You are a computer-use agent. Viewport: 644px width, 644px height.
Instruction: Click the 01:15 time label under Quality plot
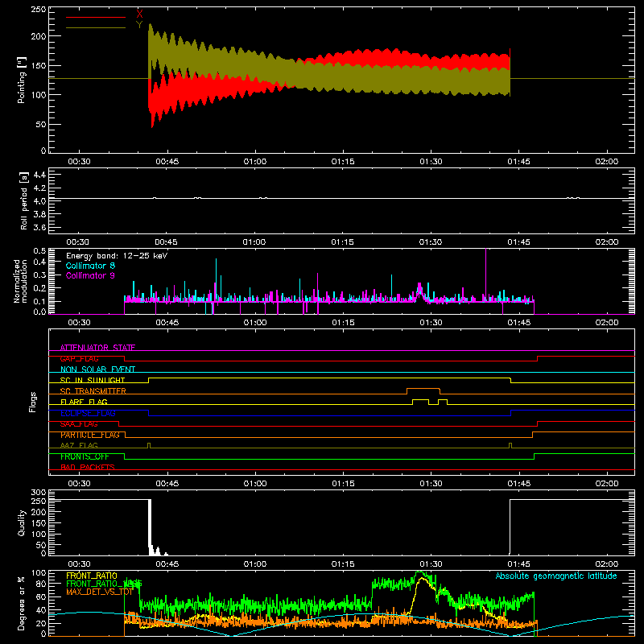343,564
